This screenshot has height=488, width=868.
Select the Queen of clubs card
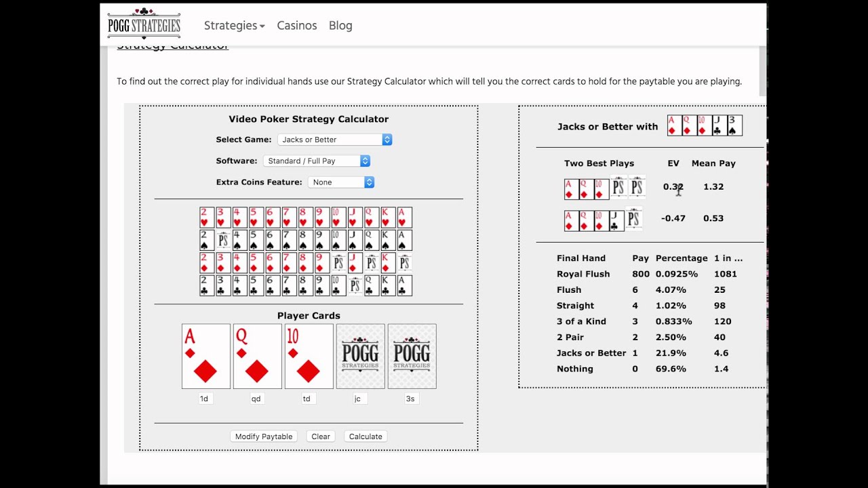click(372, 285)
